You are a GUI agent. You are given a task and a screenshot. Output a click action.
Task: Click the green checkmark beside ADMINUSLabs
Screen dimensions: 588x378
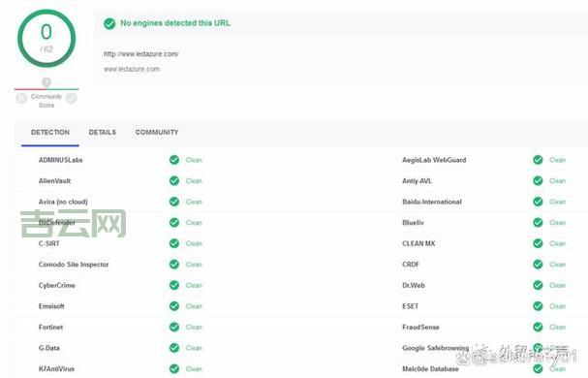click(x=174, y=160)
